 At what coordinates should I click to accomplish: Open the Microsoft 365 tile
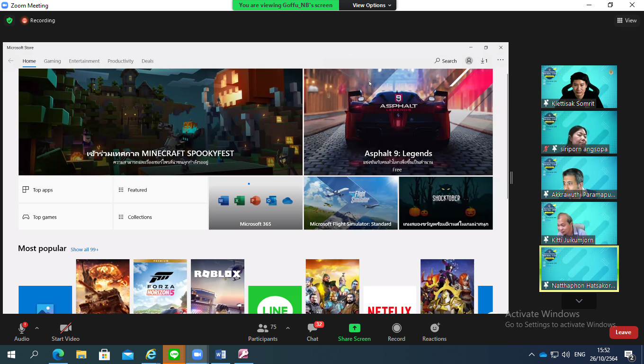click(256, 203)
